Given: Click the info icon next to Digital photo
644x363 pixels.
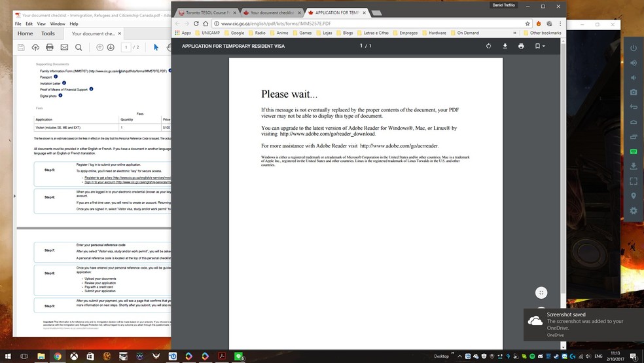Looking at the screenshot, I should pos(60,96).
